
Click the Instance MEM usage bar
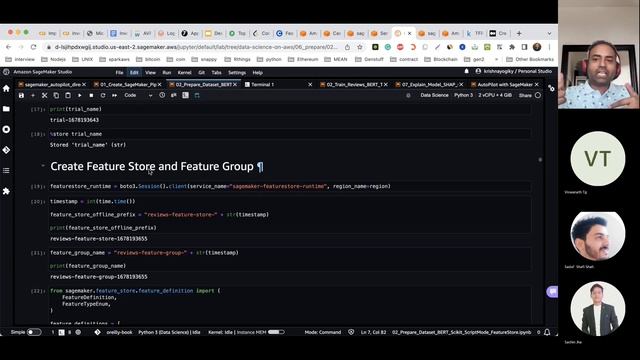(276, 332)
